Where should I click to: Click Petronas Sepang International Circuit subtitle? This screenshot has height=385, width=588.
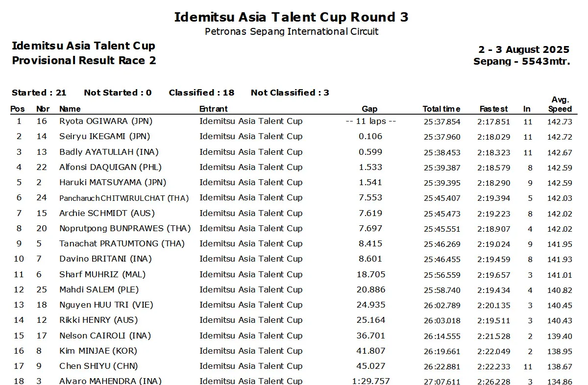291,32
